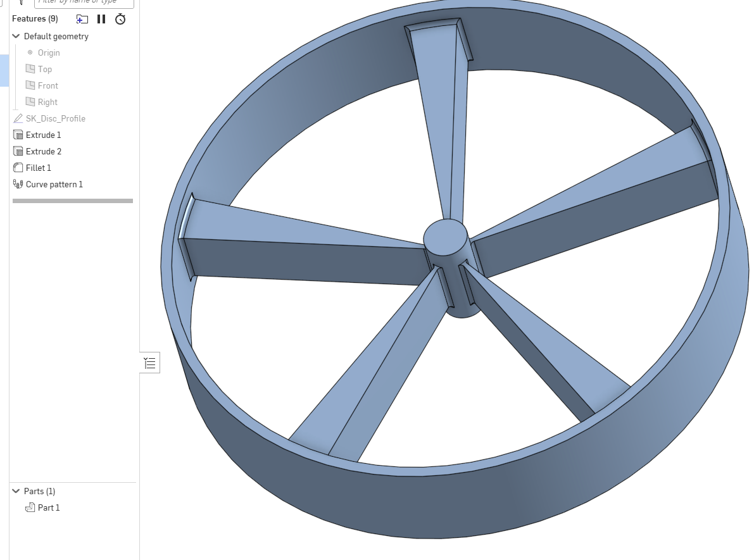Select the Origin item
The height and width of the screenshot is (560, 754).
(x=49, y=53)
